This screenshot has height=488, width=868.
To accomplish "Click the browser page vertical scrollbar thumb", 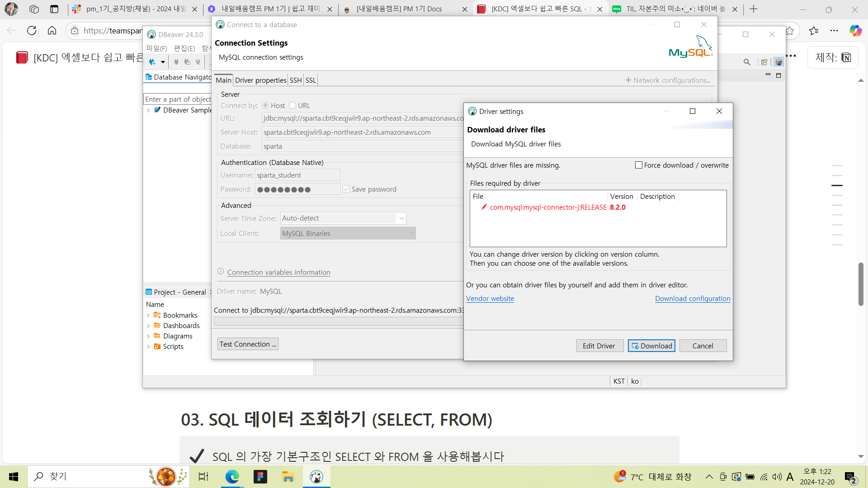I will [x=861, y=284].
